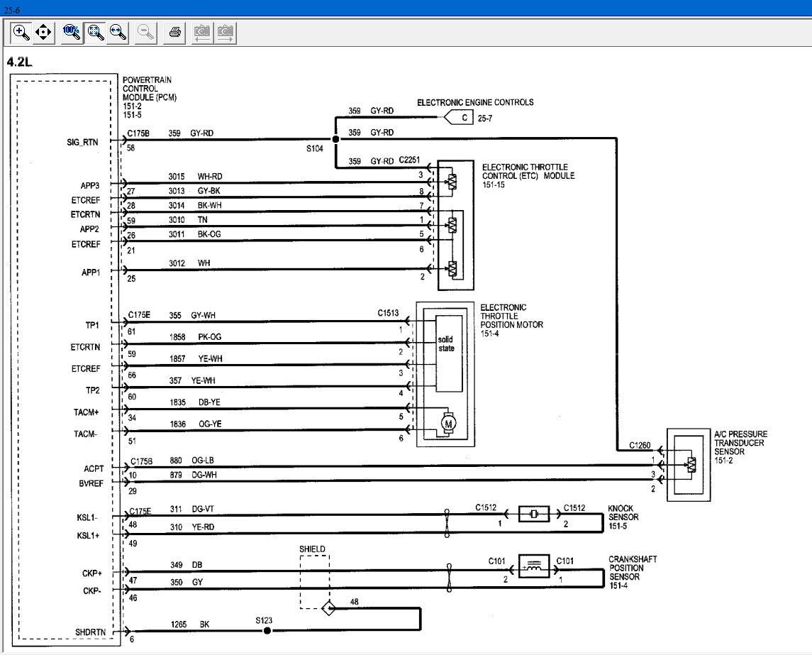This screenshot has height=655, width=812.
Task: Click the previous view camera icon
Action: [x=203, y=32]
